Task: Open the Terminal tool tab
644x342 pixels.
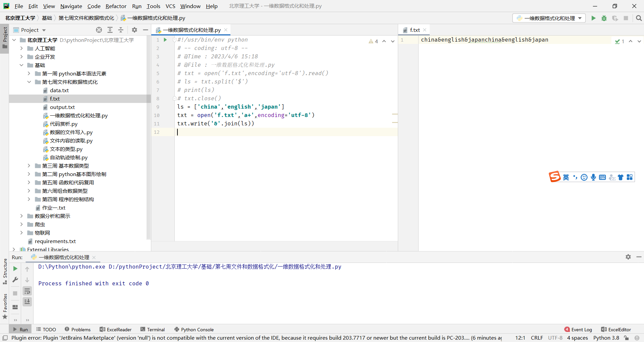Action: (x=153, y=330)
